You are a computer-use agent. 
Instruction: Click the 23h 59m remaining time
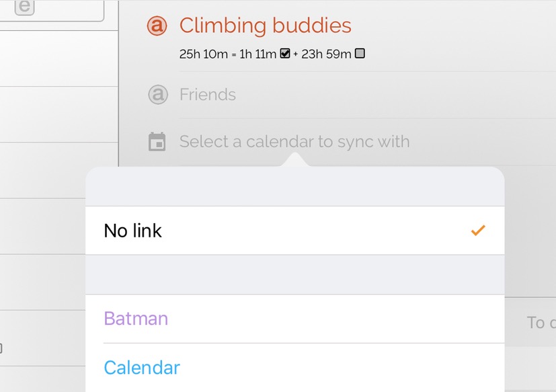(x=326, y=54)
